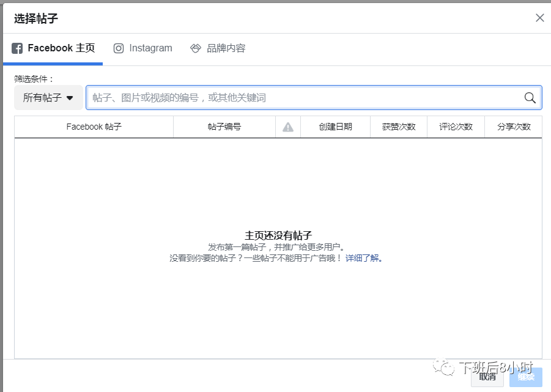The height and width of the screenshot is (392, 551).
Task: Open the 品牌内容 tab
Action: pos(218,48)
